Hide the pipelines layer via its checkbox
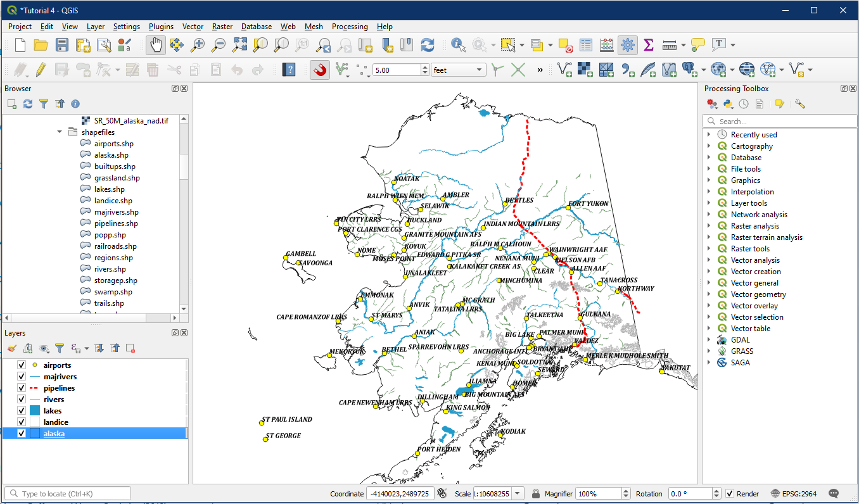 coord(22,388)
